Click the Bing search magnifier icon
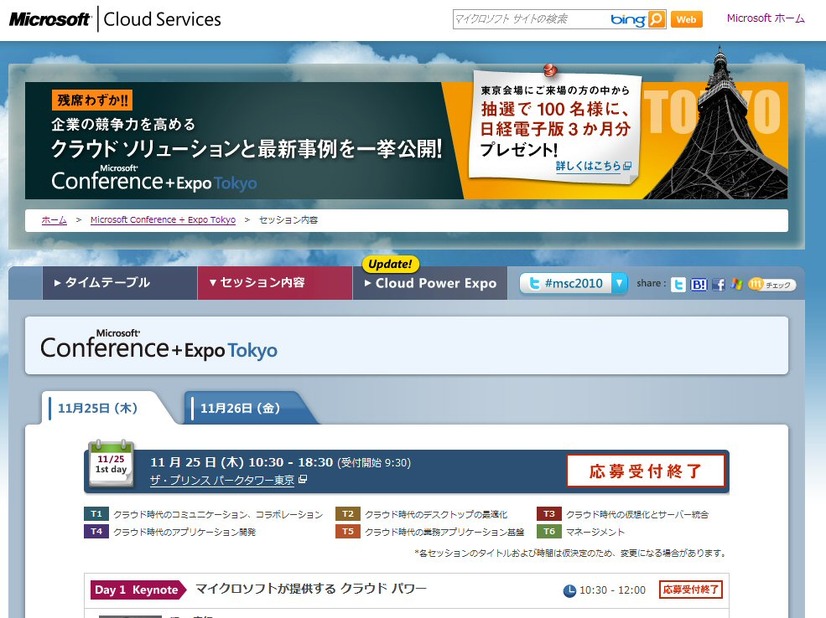The image size is (826, 618). click(656, 19)
